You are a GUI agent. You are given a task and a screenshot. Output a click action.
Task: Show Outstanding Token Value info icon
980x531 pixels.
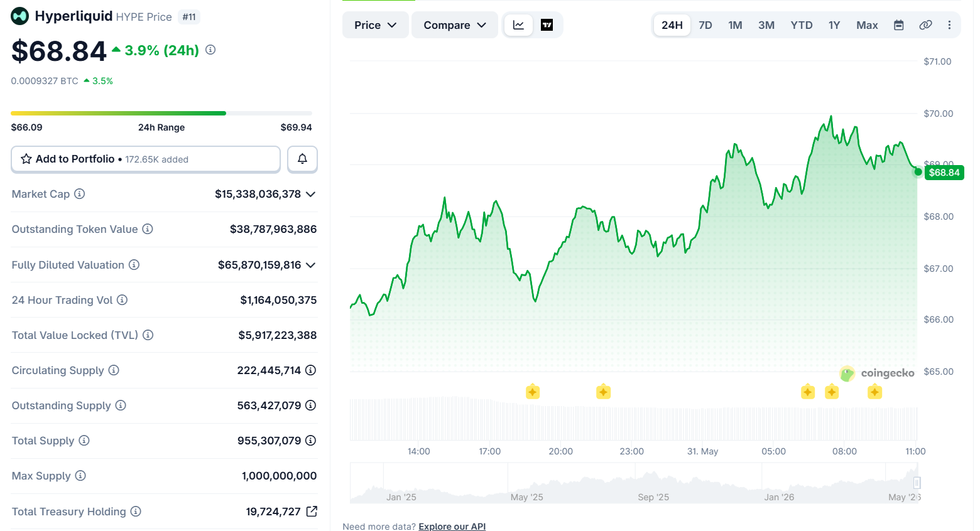pos(148,229)
